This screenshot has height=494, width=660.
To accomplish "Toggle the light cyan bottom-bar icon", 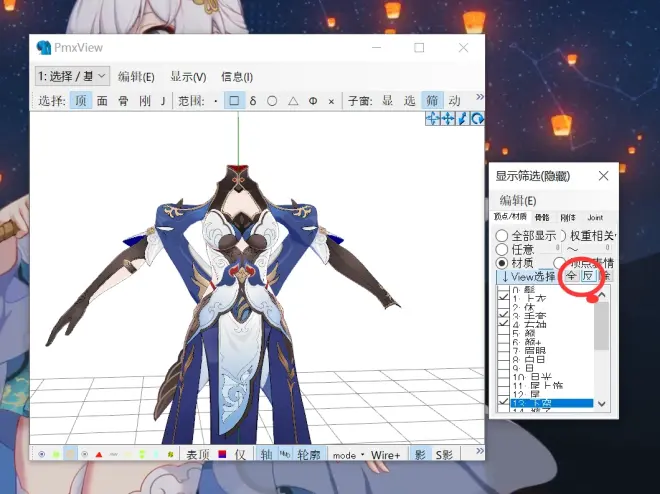I will pyautogui.click(x=157, y=454).
